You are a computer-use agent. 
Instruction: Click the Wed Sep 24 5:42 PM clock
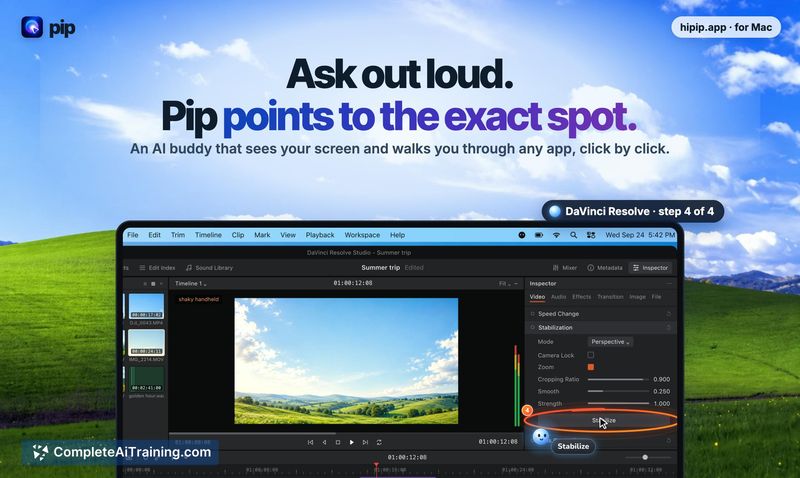coord(640,235)
